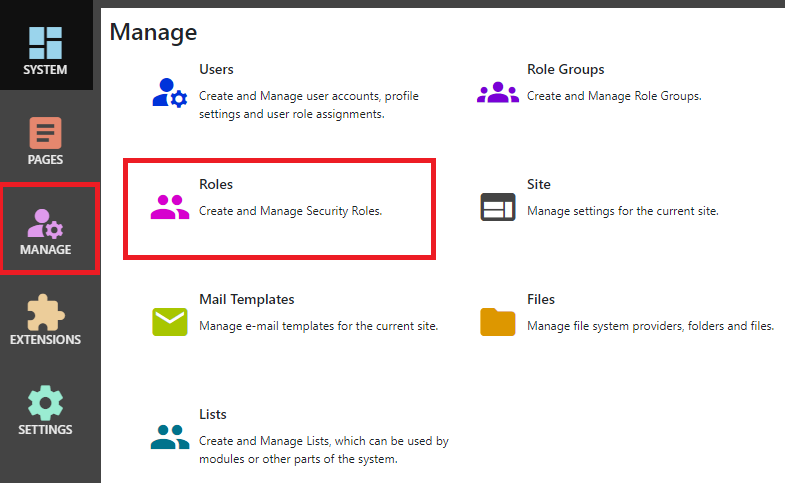Screen dimensions: 785x483
Task: Open the Files title link
Action: (540, 299)
